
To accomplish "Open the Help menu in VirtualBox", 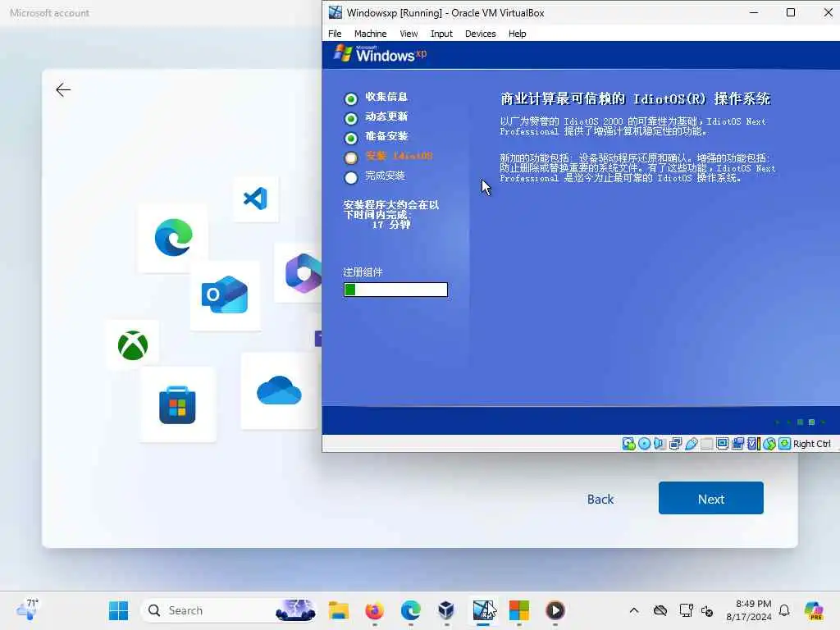I will [x=517, y=33].
